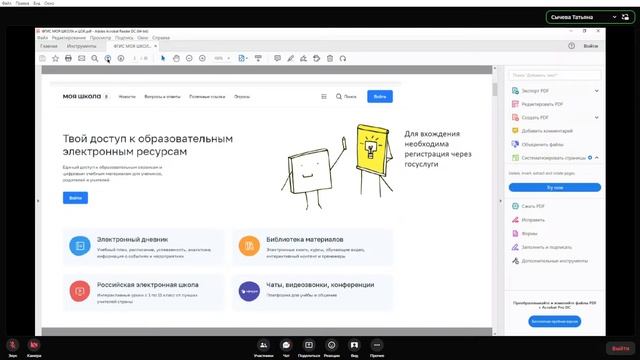
Task: Go to previous page with up-arrow icon
Action: [108, 58]
